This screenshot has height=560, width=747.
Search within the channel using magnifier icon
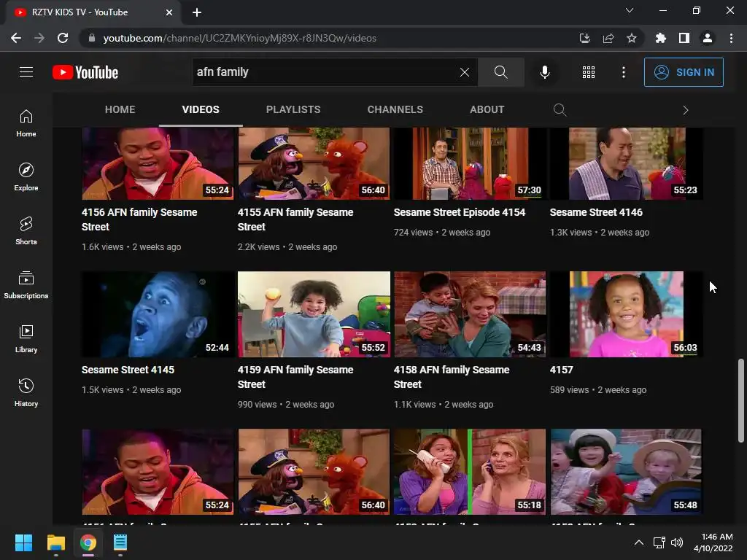tap(560, 109)
